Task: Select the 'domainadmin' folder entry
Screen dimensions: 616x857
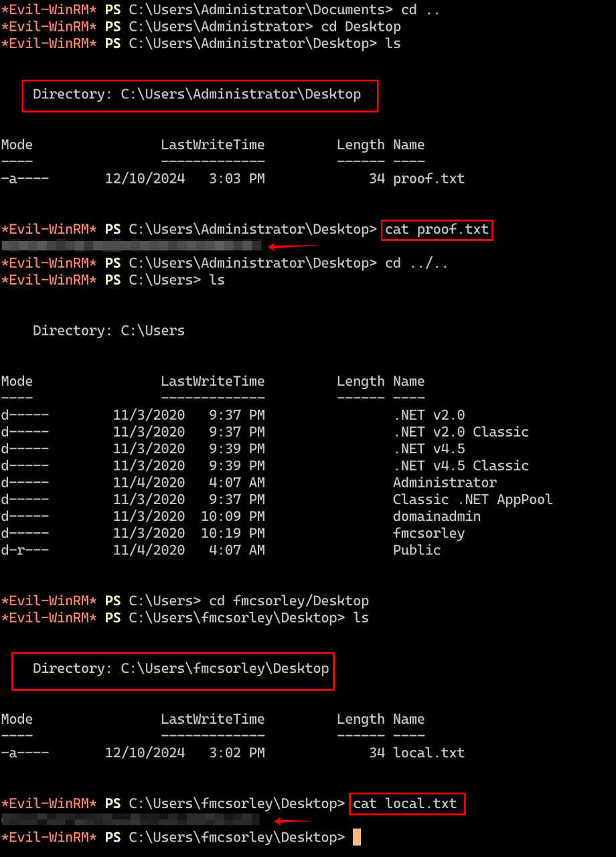Action: [437, 516]
